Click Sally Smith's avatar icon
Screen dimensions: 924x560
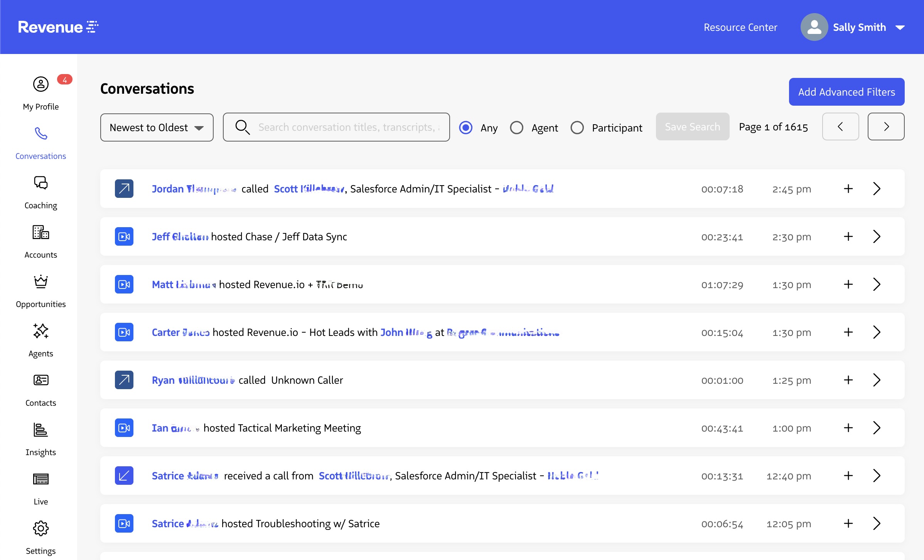click(814, 27)
